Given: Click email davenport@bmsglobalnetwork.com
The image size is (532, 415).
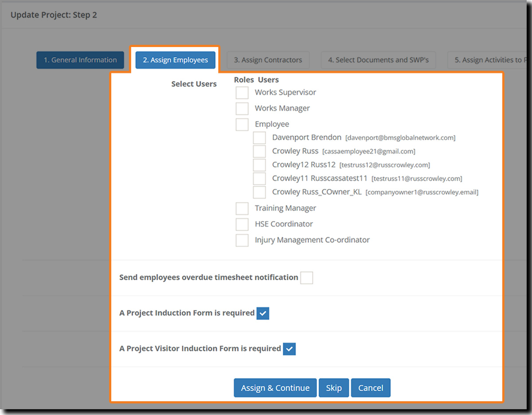Looking at the screenshot, I should pos(400,138).
